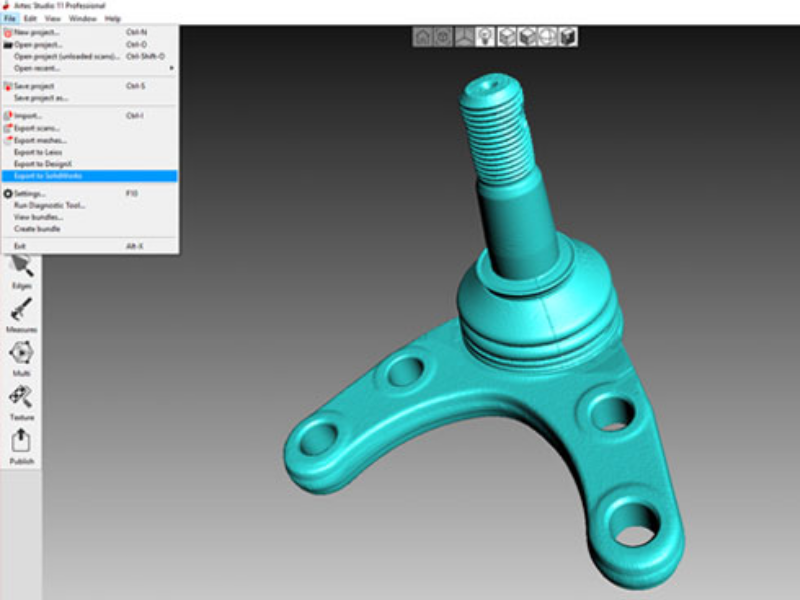Image resolution: width=800 pixels, height=600 pixels.
Task: Open the Edit menu
Action: 31,18
